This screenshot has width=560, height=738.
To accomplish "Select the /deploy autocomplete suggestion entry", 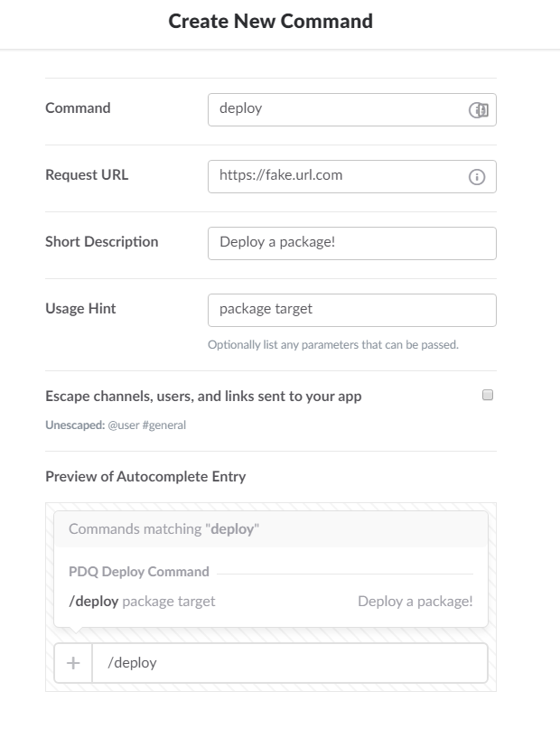I will coord(142,601).
